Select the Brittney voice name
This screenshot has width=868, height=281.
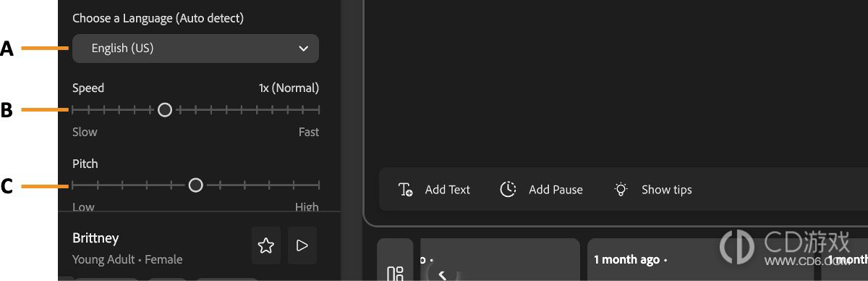tap(95, 238)
